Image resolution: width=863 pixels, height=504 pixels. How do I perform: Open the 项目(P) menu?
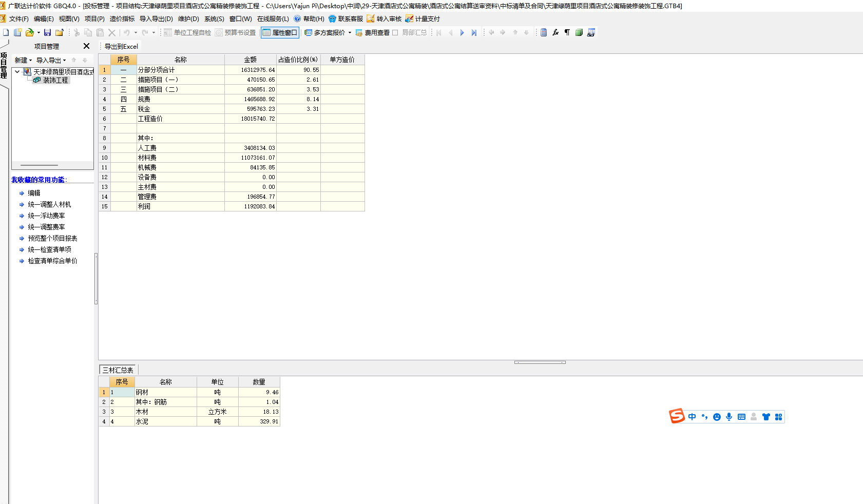tap(94, 19)
